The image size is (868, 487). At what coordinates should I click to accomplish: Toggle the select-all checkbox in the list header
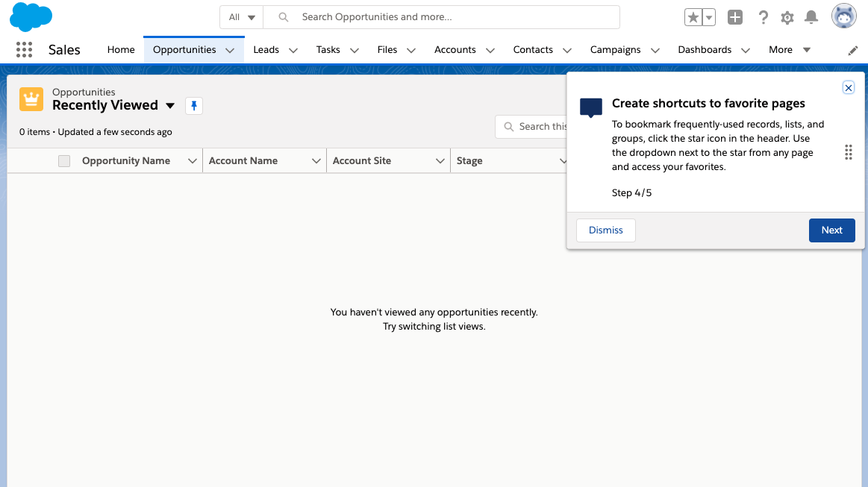tap(63, 160)
